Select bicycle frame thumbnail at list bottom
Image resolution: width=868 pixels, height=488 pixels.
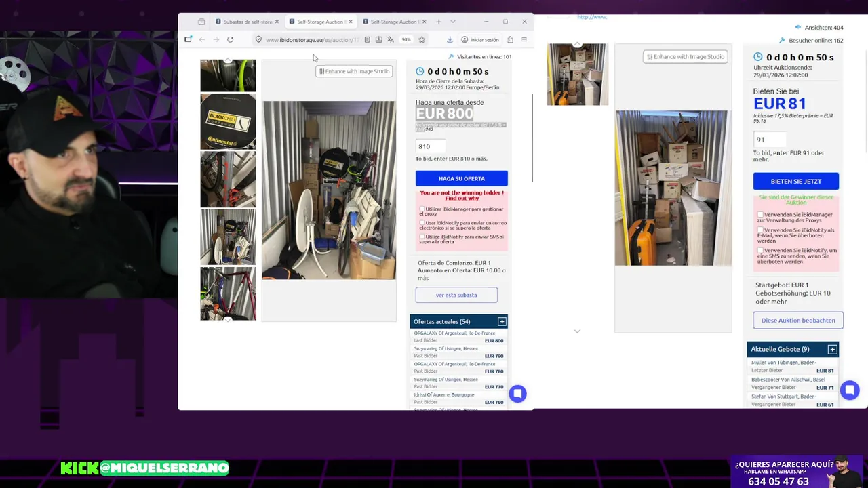(x=228, y=293)
